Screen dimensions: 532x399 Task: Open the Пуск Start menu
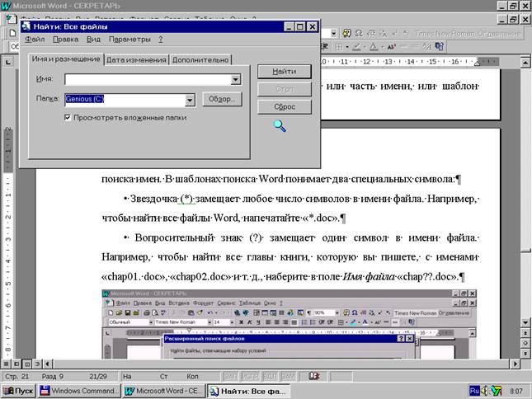(20, 390)
